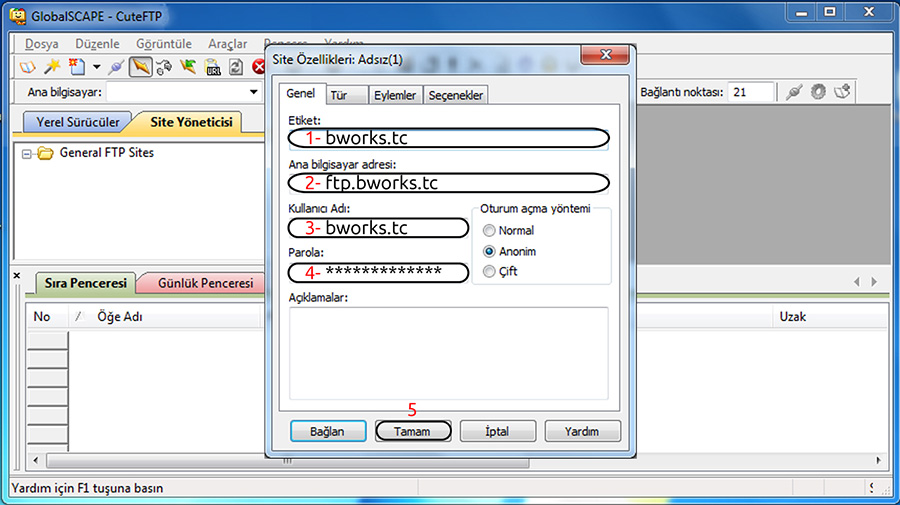Click the tab scroll left arrow

click(857, 282)
